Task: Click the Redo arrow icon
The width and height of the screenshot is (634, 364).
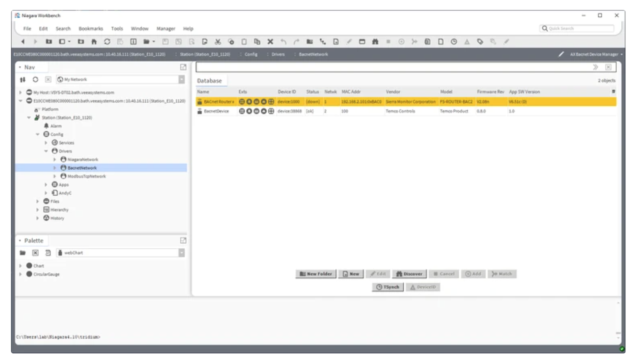Action: (296, 41)
